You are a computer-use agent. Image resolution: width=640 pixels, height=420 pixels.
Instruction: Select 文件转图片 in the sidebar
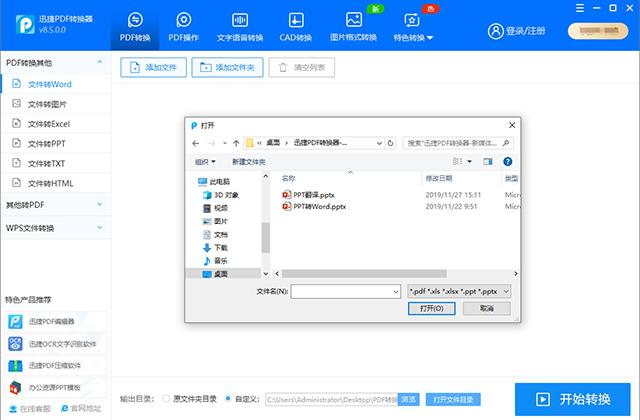(56, 104)
